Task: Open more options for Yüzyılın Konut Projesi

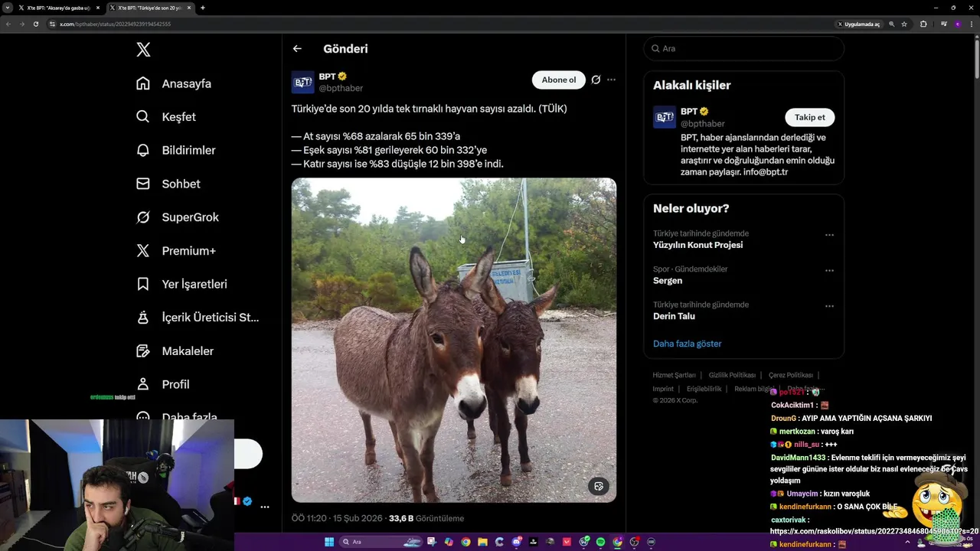Action: pos(829,235)
